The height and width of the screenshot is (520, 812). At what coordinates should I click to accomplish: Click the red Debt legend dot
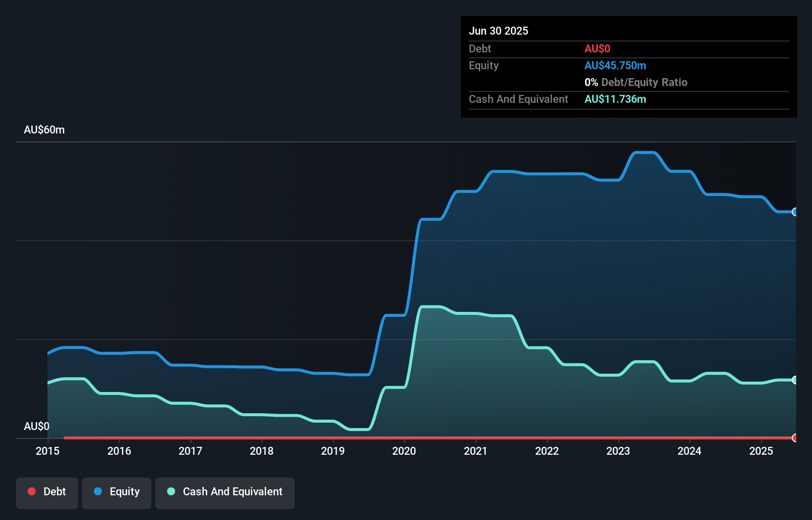point(32,491)
